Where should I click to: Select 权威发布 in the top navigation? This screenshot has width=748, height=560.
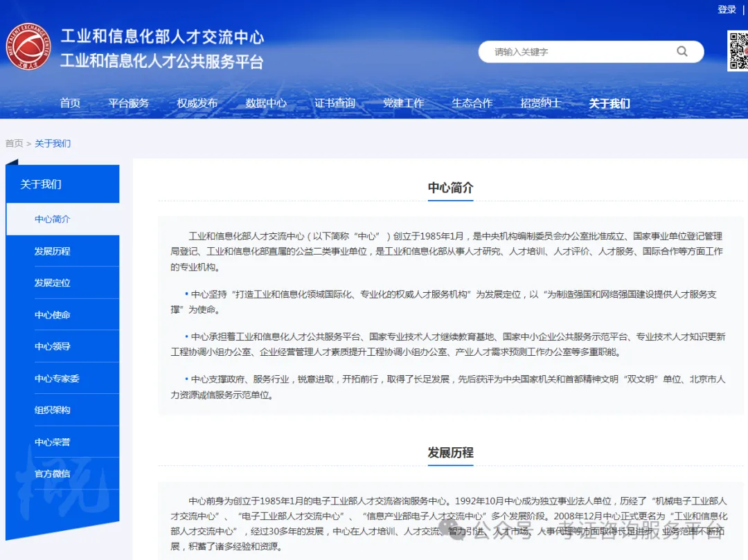point(197,103)
